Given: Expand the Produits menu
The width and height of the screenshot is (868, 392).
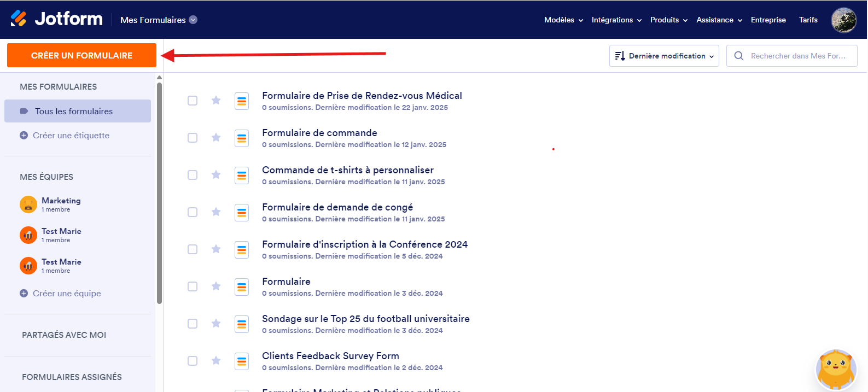Looking at the screenshot, I should pos(669,20).
